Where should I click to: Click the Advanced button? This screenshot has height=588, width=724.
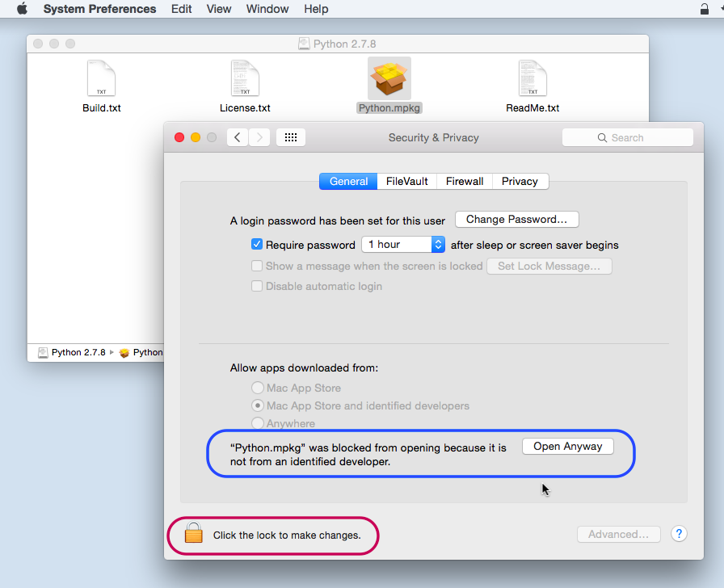point(619,535)
